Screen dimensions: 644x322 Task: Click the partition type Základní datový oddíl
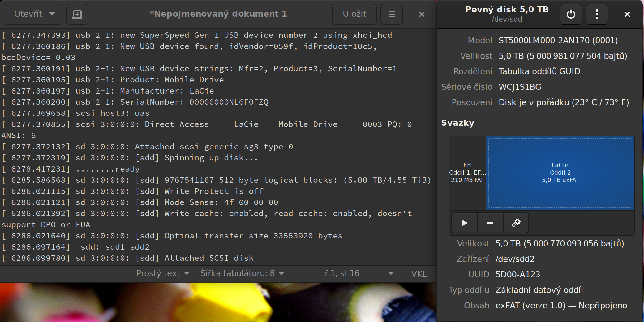[x=539, y=290]
